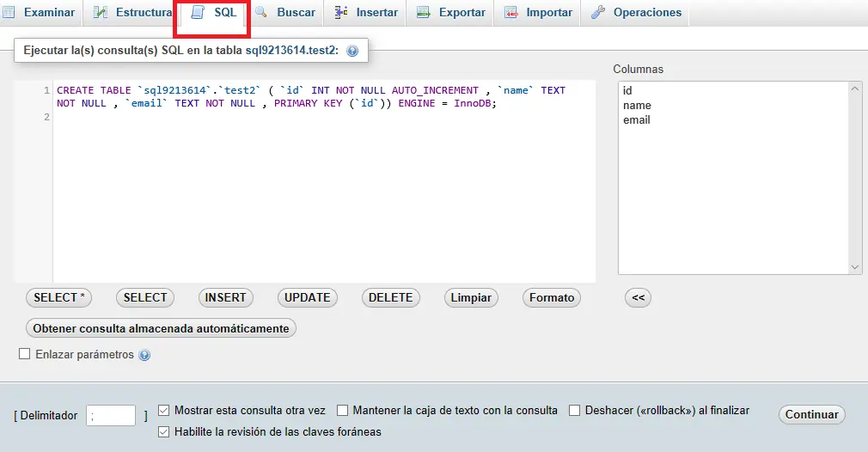This screenshot has width=868, height=452.
Task: Click the Columnas list scroll-up arrow
Action: 855,89
